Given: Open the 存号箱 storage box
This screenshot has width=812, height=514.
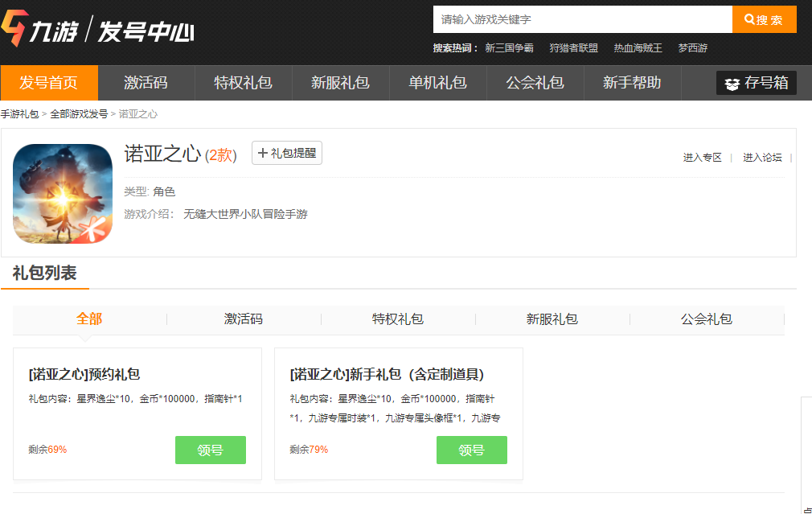Looking at the screenshot, I should (756, 83).
